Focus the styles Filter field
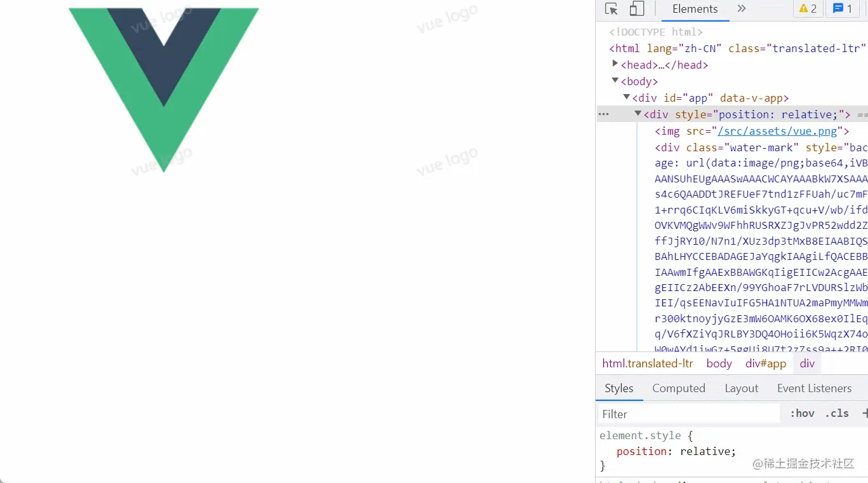 pyautogui.click(x=689, y=414)
